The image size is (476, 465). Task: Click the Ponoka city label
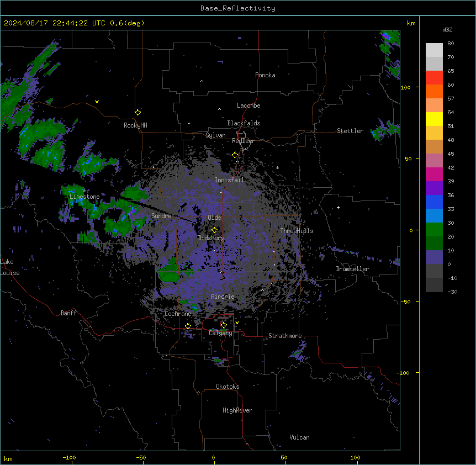tap(265, 75)
